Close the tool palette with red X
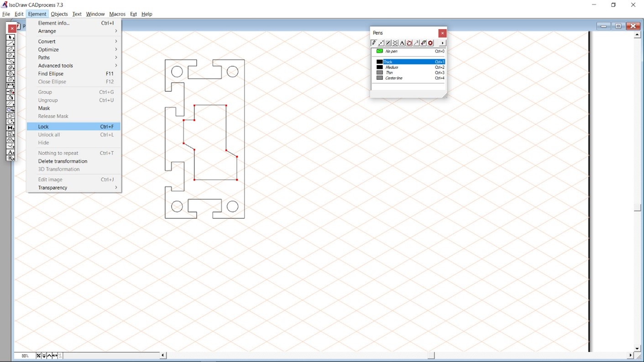The image size is (644, 362). [x=12, y=28]
